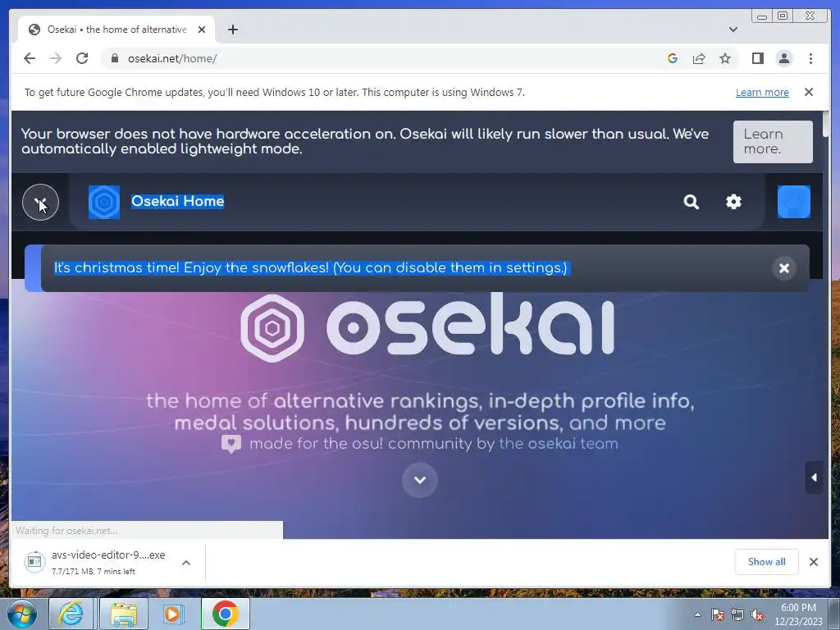Expand the side panel arrow on right edge

pos(814,477)
